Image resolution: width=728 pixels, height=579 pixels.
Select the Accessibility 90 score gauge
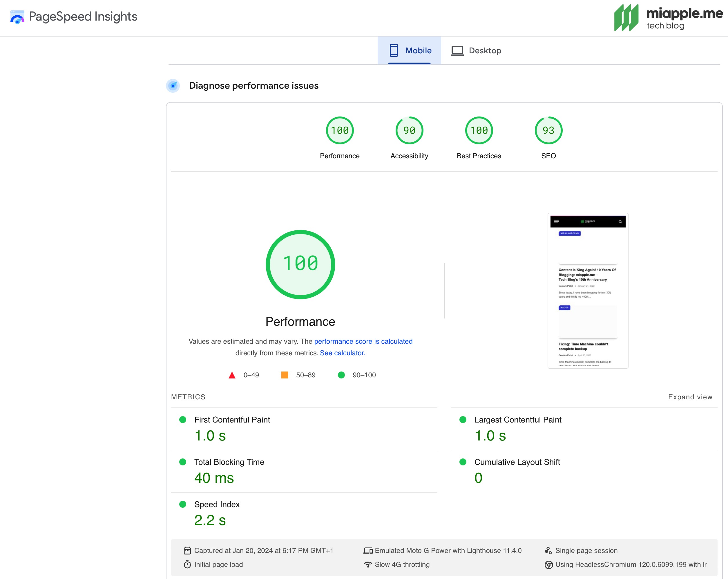tap(409, 130)
